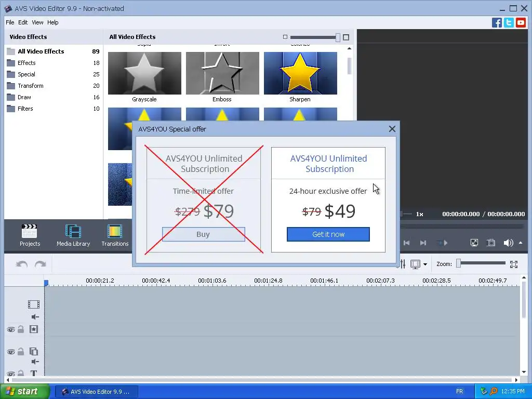This screenshot has width=532, height=399.
Task: Select the video overlay track icon
Action: click(34, 352)
